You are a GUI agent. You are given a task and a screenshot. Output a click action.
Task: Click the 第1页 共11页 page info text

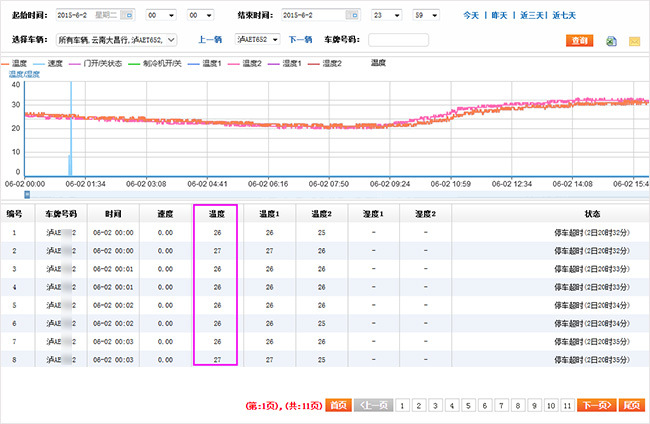(284, 406)
